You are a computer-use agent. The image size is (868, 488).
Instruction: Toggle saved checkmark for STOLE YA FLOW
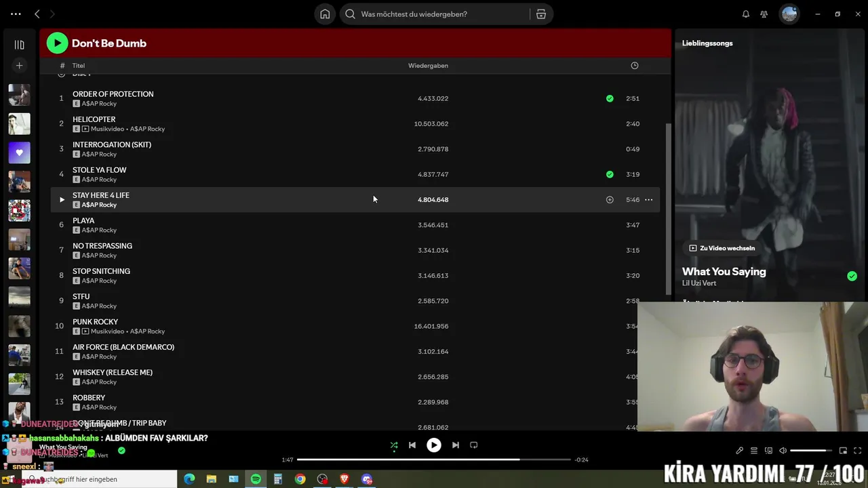pos(610,174)
